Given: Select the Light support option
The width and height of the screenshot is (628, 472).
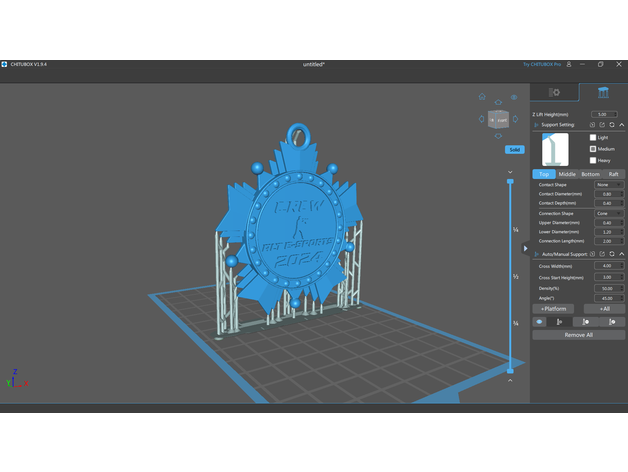Looking at the screenshot, I should (593, 137).
